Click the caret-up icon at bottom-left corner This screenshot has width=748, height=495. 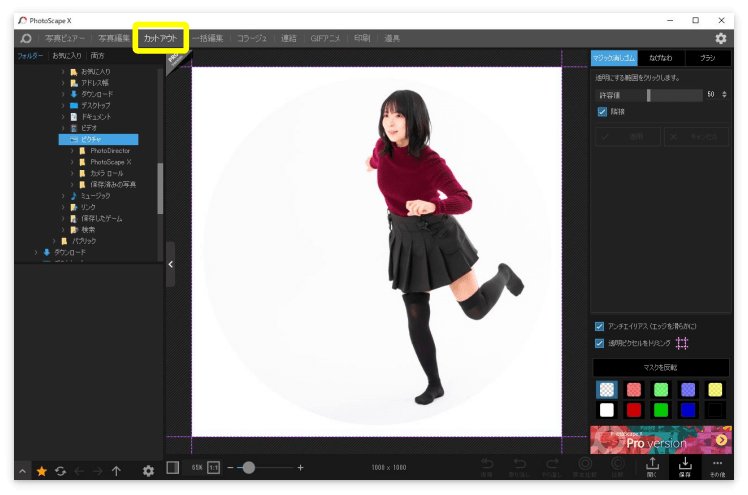coord(22,471)
